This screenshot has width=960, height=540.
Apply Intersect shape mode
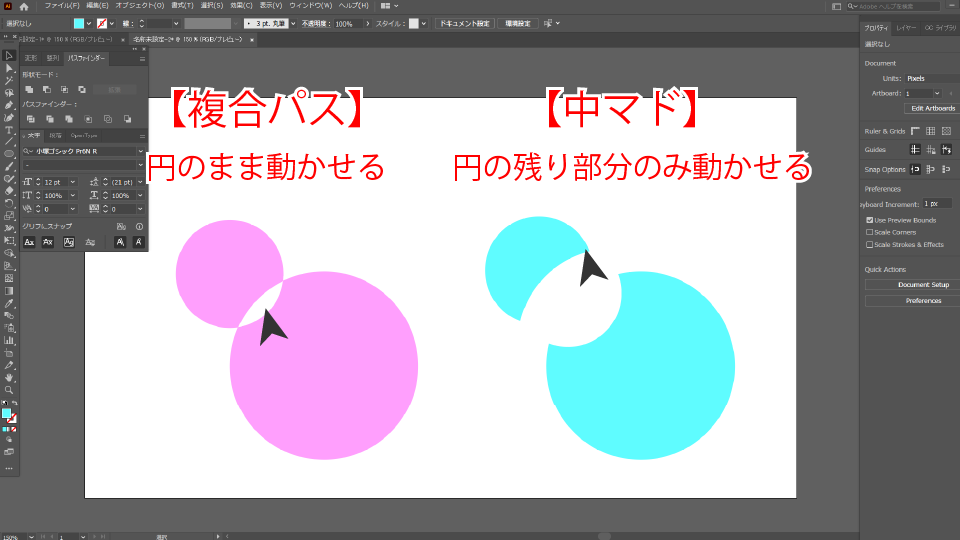click(64, 90)
